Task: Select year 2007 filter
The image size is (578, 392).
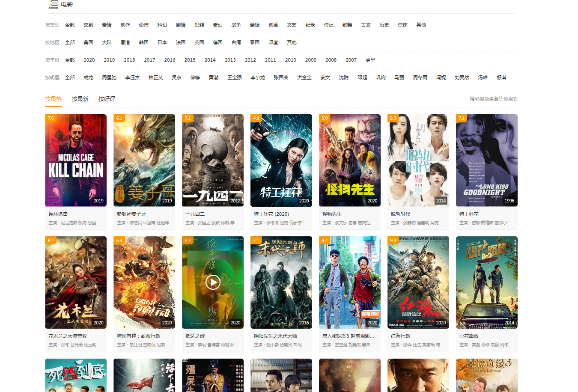Action: coord(351,60)
